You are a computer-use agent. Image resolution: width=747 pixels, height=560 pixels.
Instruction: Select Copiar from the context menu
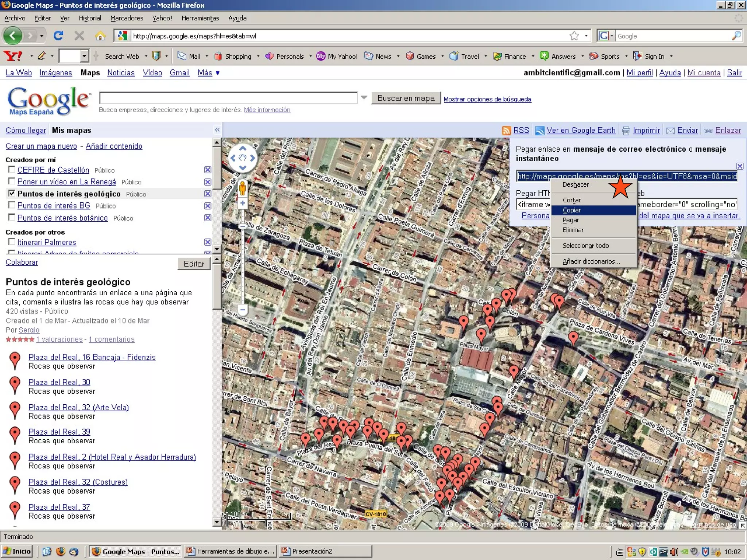point(593,210)
